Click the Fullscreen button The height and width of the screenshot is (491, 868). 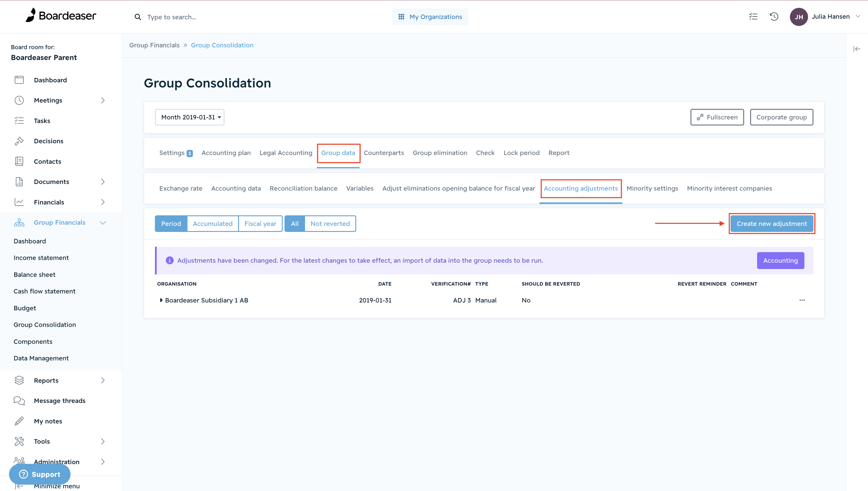[717, 117]
